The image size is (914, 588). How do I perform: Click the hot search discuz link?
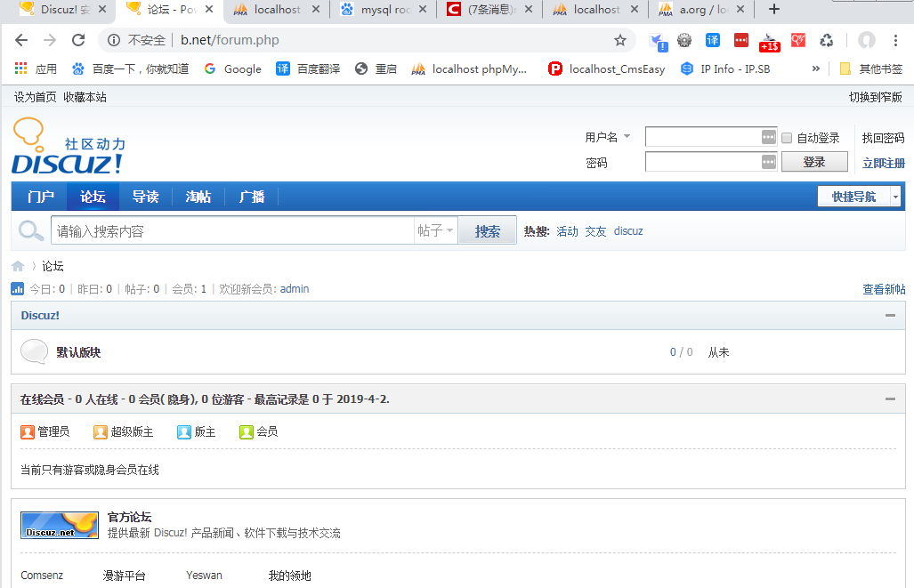(x=628, y=231)
